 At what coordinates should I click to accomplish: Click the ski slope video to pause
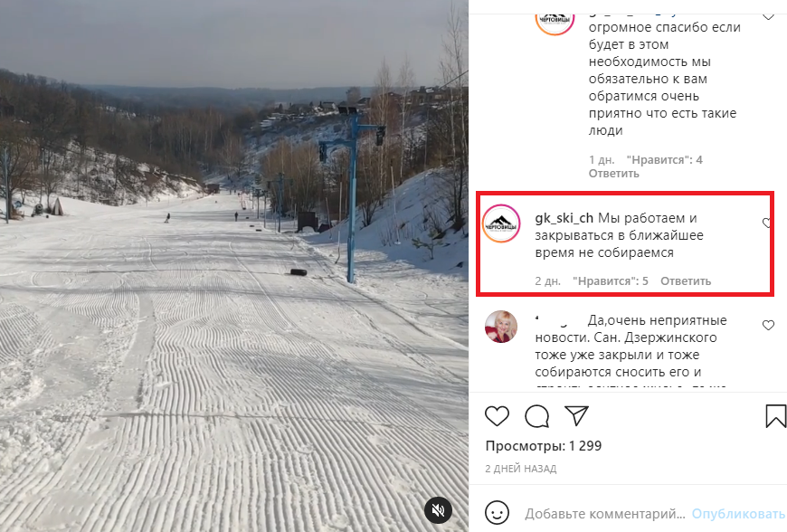click(234, 266)
